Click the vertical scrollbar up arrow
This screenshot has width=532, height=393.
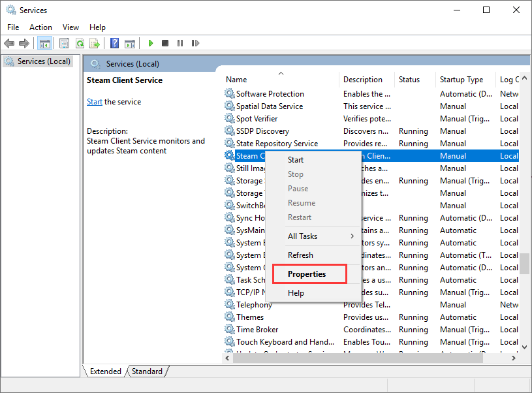tap(525, 78)
